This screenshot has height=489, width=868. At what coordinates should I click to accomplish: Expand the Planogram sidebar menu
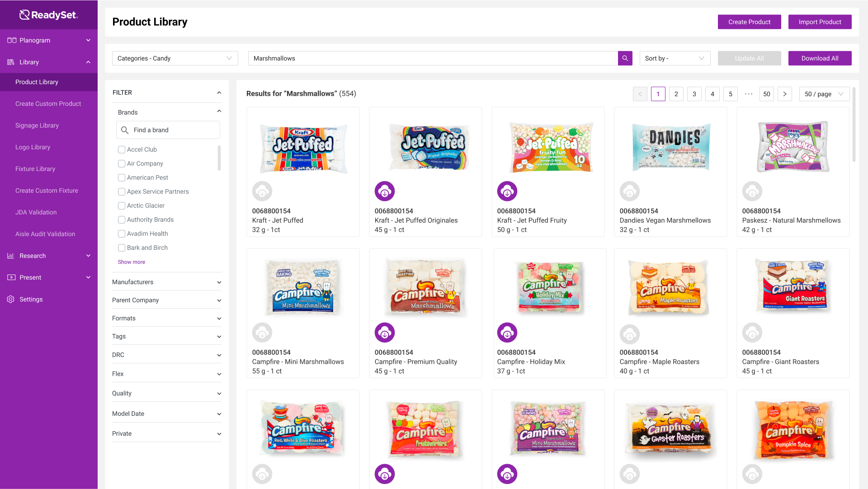[x=49, y=40]
